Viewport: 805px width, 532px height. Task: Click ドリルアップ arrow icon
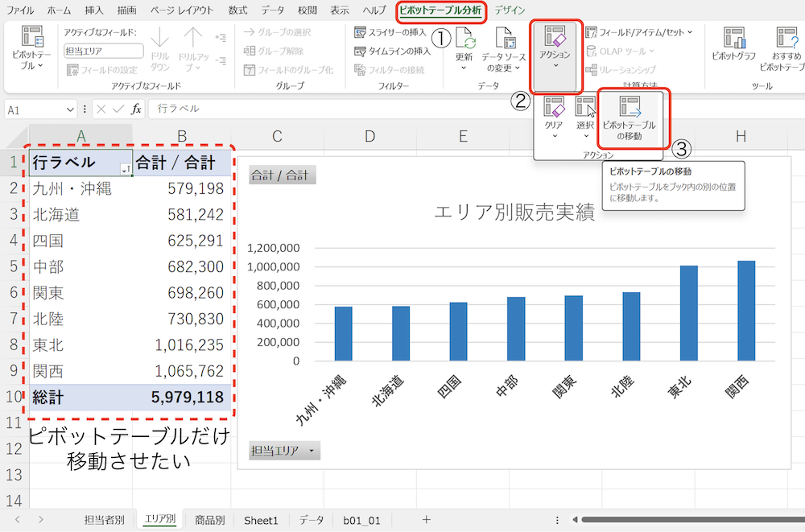(192, 38)
